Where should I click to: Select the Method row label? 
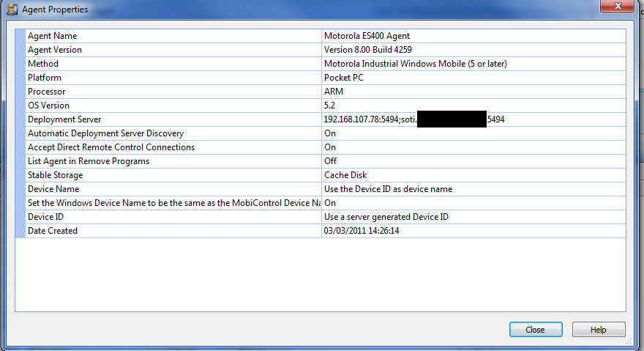click(x=43, y=64)
